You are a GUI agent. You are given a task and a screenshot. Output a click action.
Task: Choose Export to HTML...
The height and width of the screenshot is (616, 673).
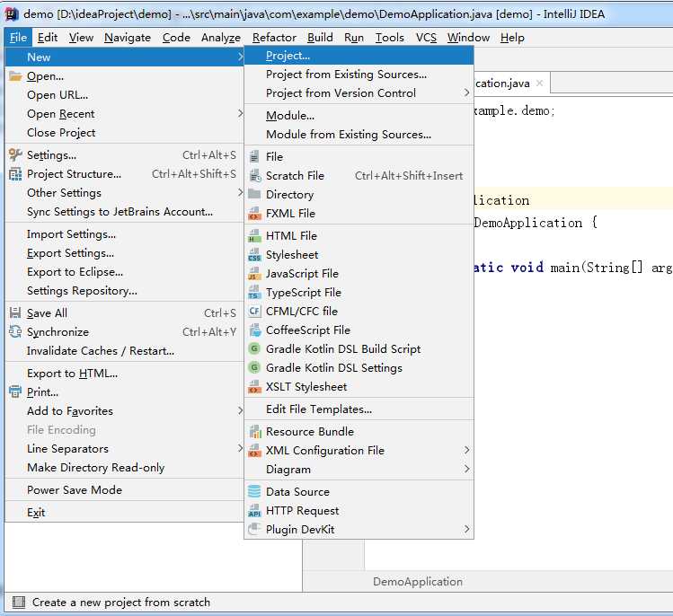click(125, 373)
